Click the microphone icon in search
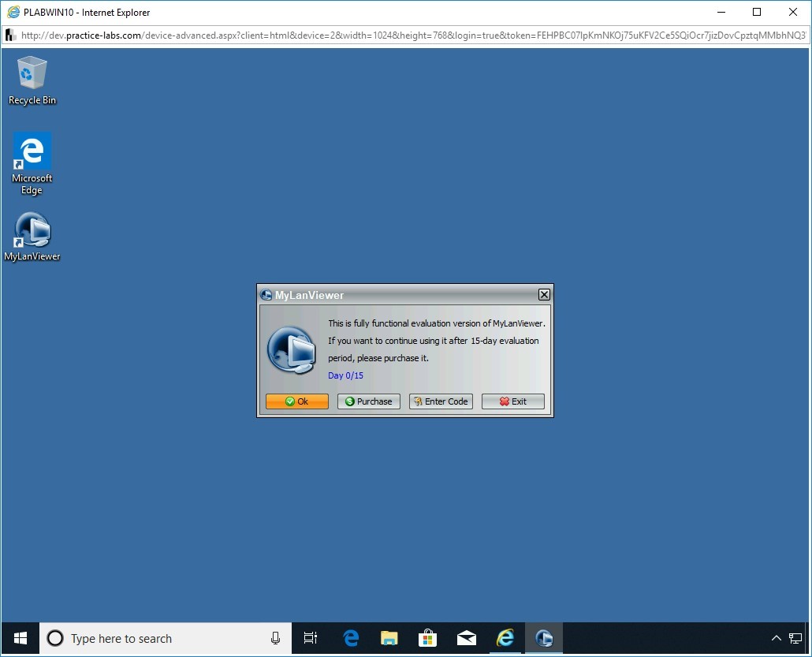 275,638
